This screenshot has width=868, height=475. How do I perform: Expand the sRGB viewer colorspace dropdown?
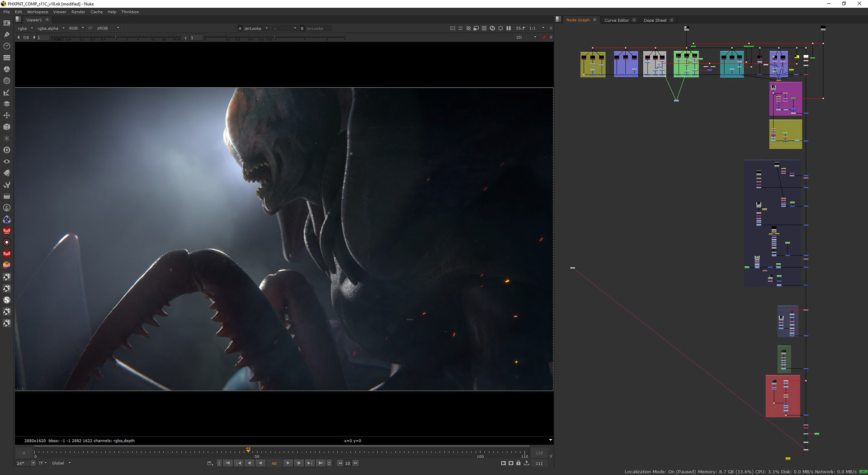108,28
